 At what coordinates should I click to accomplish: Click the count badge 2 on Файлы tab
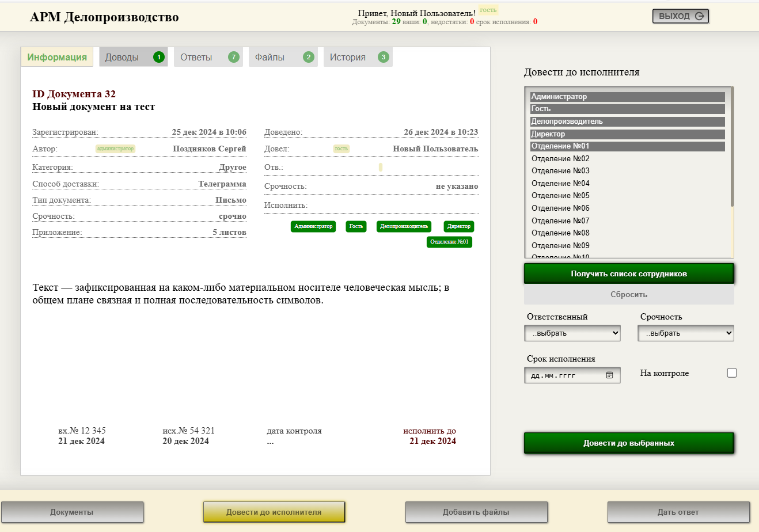(309, 57)
